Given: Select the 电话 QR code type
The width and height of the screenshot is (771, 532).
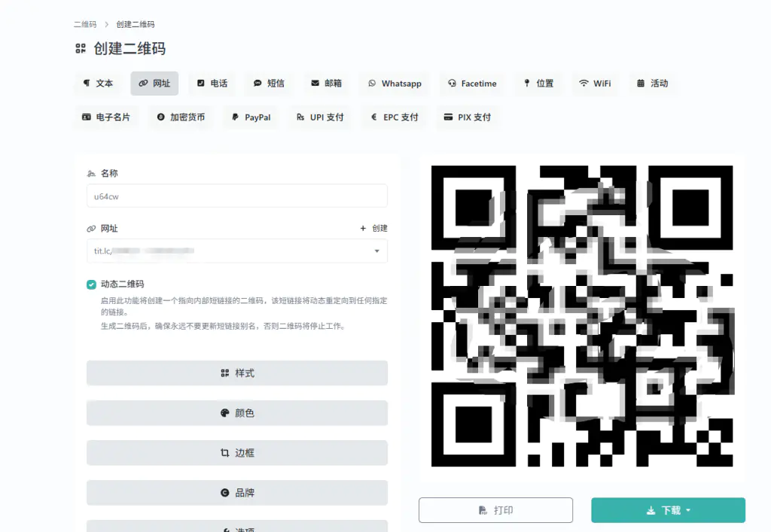Looking at the screenshot, I should 212,84.
